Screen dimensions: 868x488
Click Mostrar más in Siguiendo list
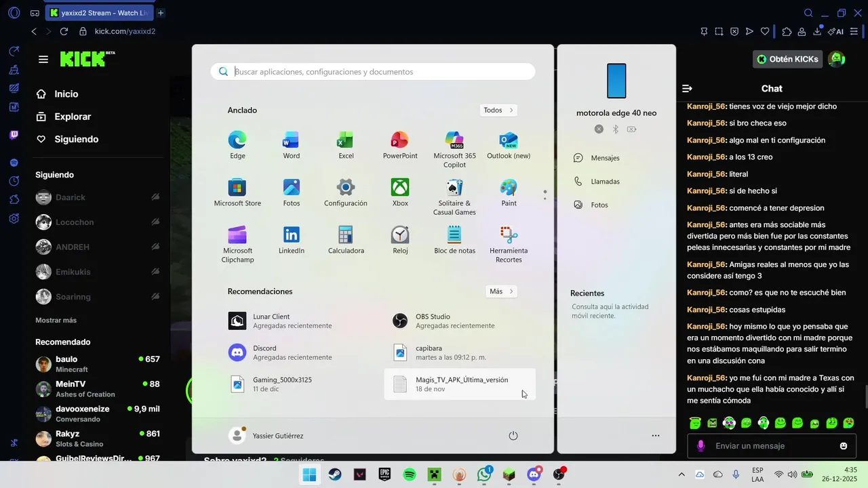point(56,320)
